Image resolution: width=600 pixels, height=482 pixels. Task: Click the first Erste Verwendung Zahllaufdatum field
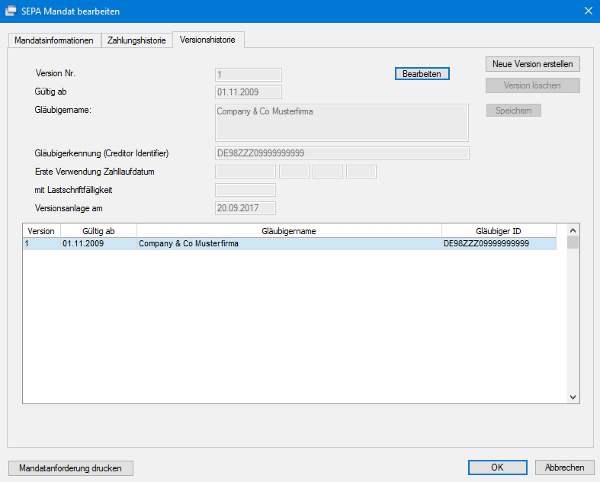pos(245,172)
